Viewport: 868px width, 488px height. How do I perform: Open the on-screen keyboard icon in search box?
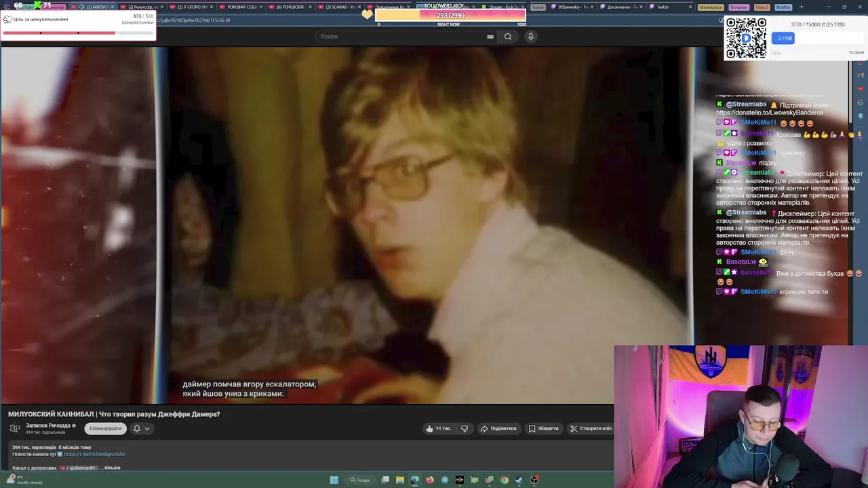point(490,37)
